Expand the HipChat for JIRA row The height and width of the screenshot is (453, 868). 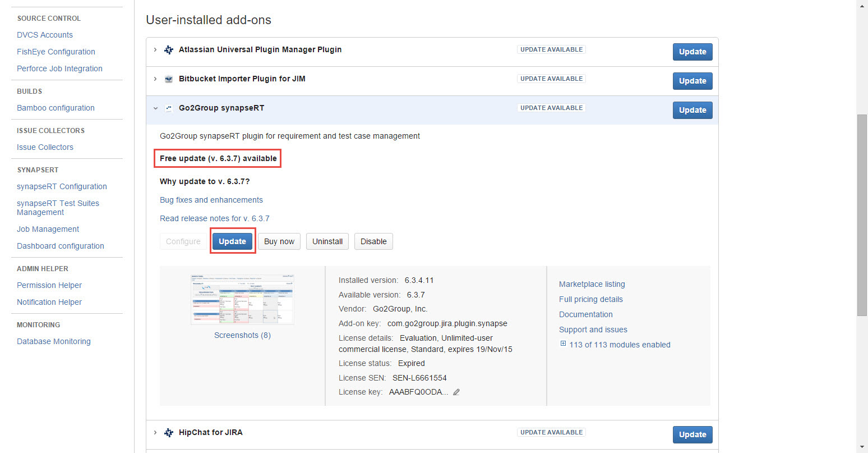[x=155, y=433]
